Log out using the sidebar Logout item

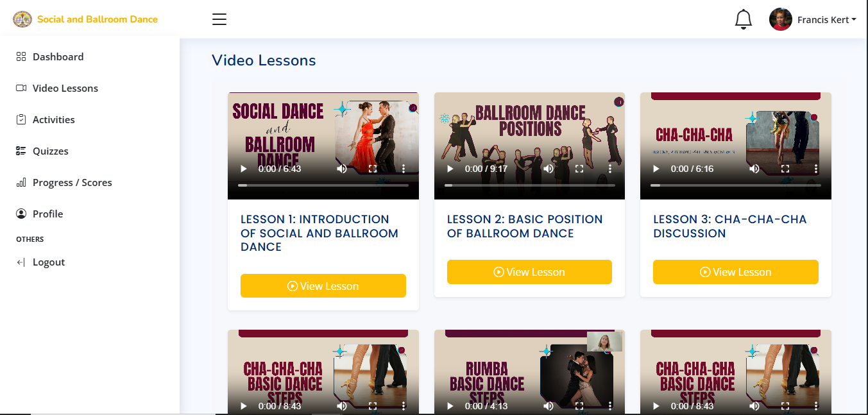[48, 262]
